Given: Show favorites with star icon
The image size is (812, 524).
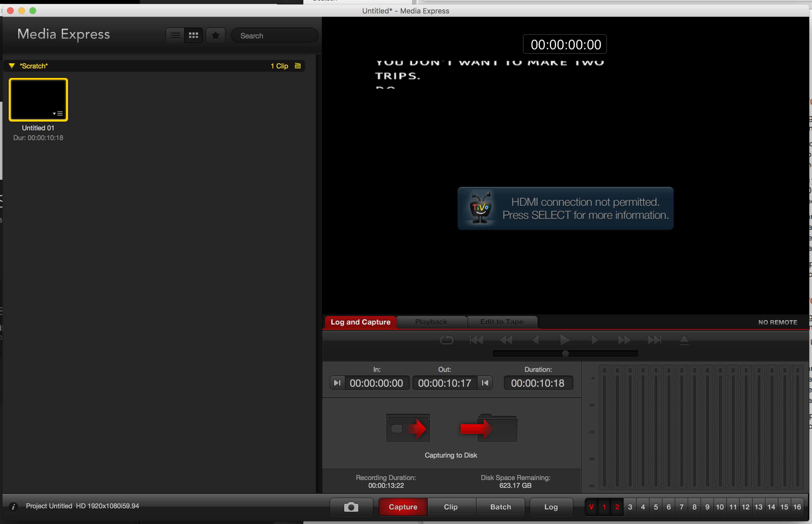Looking at the screenshot, I should 216,35.
